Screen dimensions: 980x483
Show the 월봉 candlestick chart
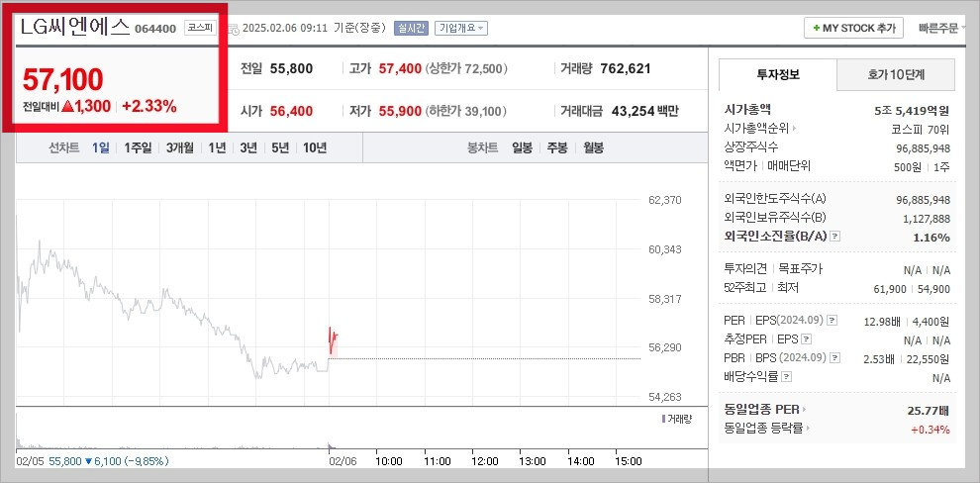(593, 148)
